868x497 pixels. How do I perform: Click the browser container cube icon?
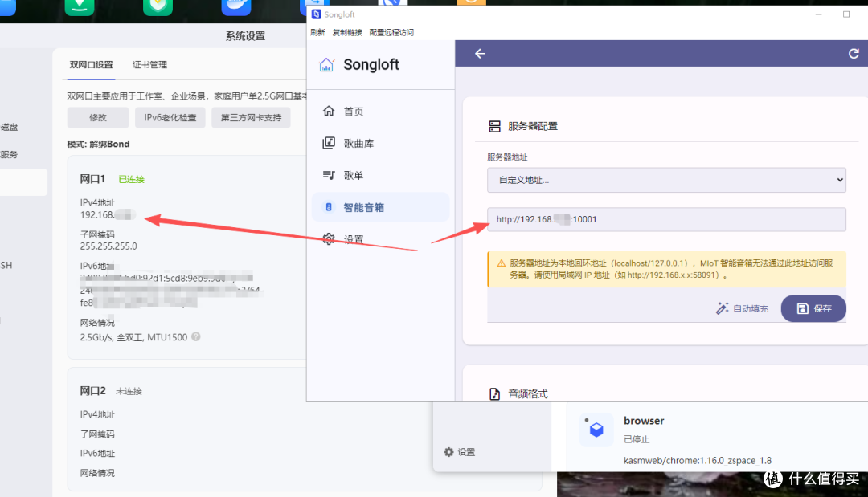tap(596, 430)
